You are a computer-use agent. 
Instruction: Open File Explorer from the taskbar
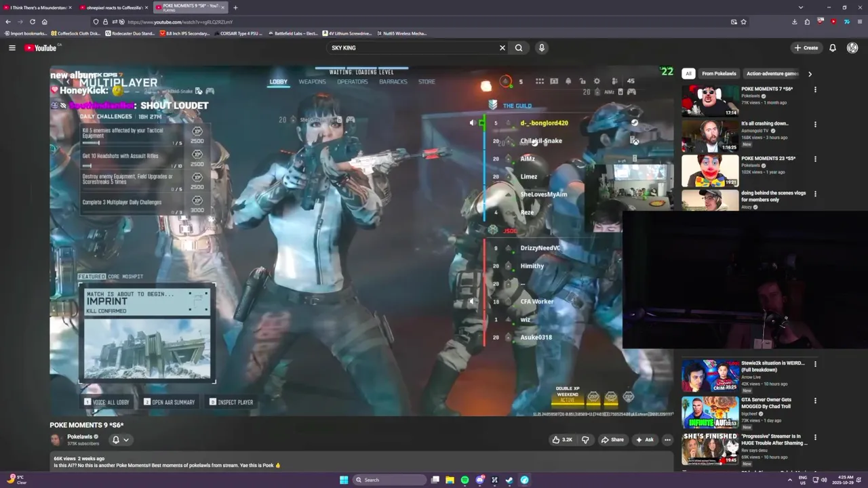click(450, 480)
